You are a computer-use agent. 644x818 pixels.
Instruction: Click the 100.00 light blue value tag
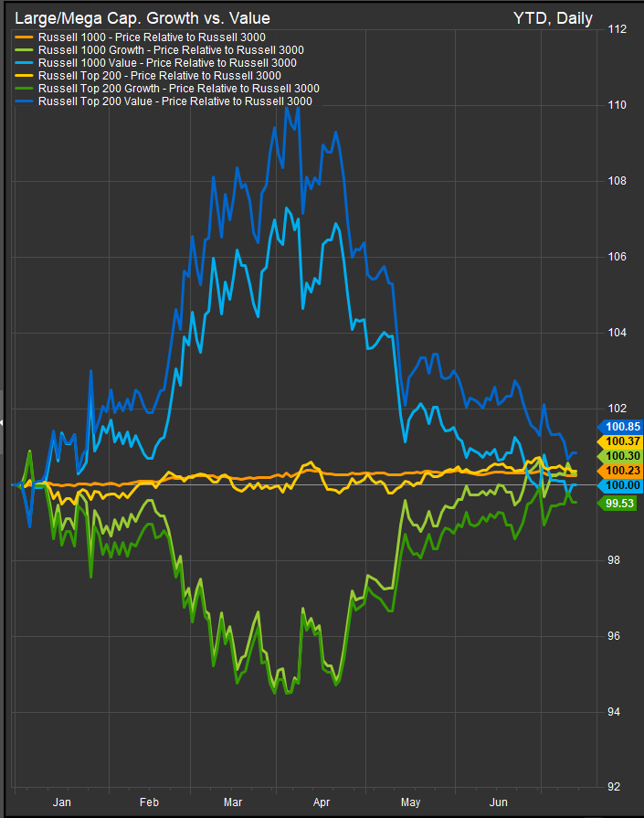620,484
